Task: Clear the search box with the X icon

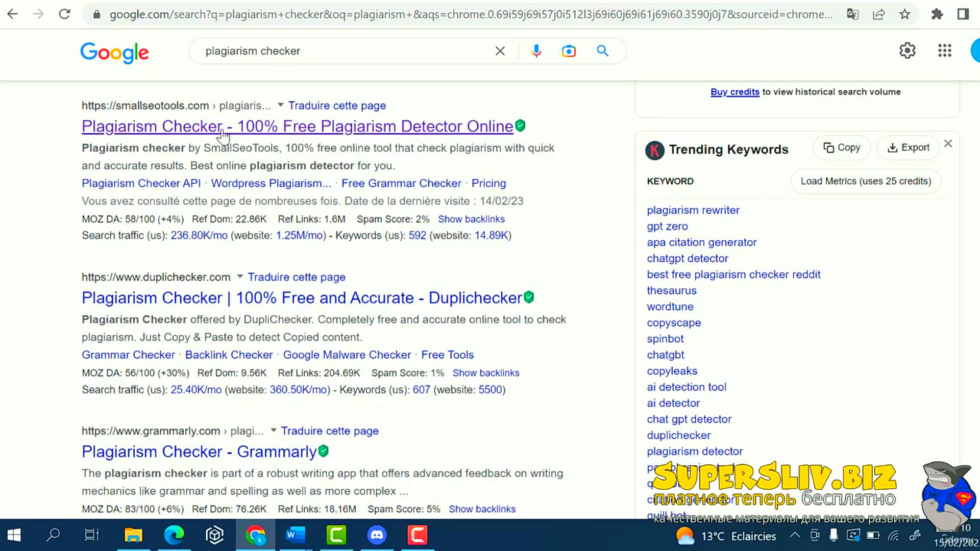Action: [x=500, y=51]
